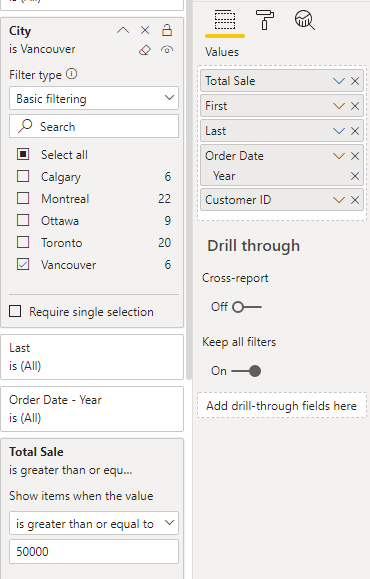Remove the Total Sale field

click(x=355, y=81)
